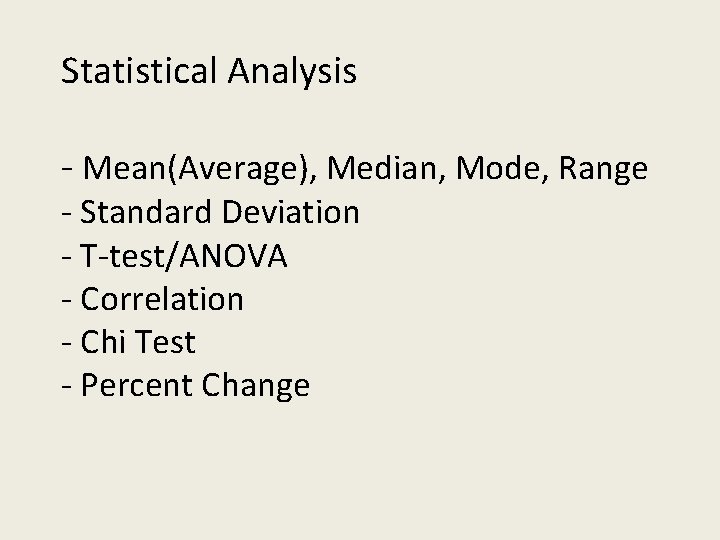Image resolution: width=720 pixels, height=540 pixels.
Task: Click the word "Statistical" in the title
Action: point(139,72)
